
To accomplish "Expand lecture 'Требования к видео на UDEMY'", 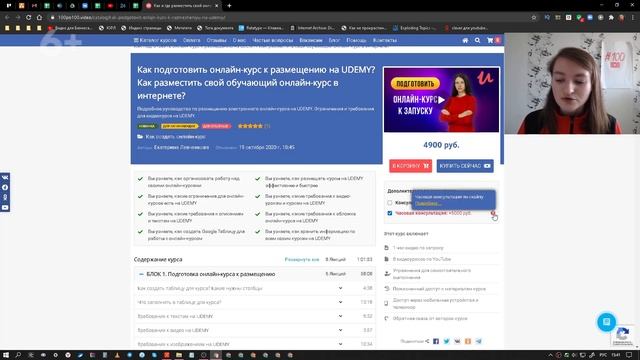I will click(340, 330).
